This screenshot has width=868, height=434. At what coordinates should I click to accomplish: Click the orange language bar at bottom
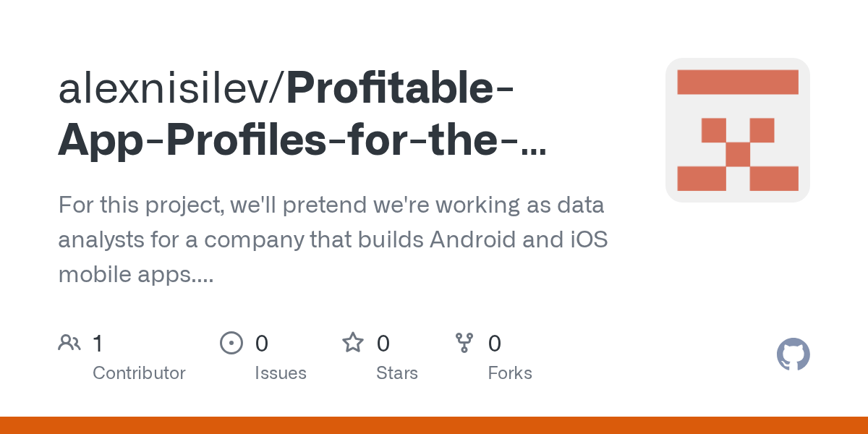coord(434,425)
